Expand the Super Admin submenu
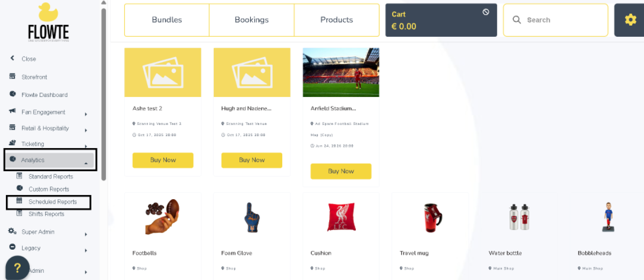This screenshot has height=280, width=644. (x=86, y=234)
